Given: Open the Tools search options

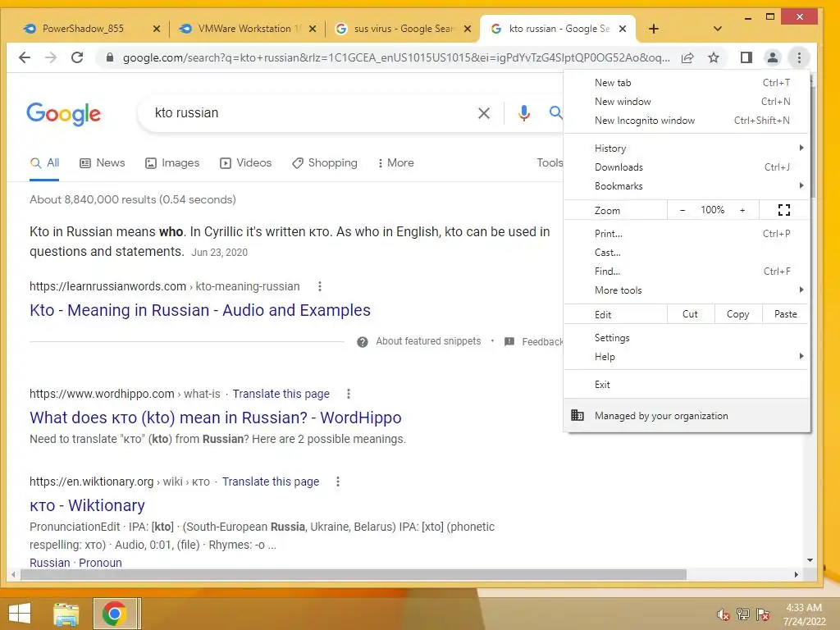Looking at the screenshot, I should [550, 163].
